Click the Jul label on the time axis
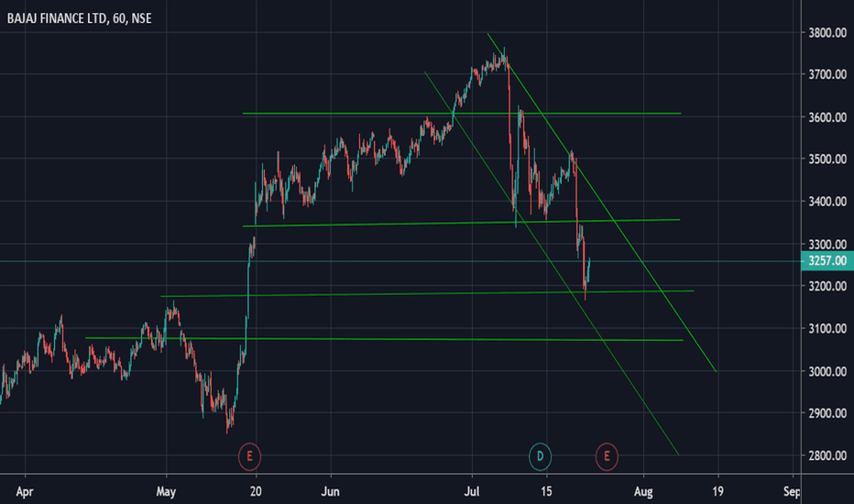Image resolution: width=854 pixels, height=504 pixels. click(472, 491)
